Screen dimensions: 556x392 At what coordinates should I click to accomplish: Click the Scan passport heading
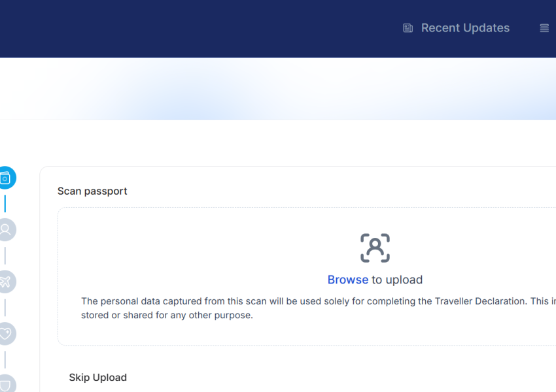tap(92, 191)
